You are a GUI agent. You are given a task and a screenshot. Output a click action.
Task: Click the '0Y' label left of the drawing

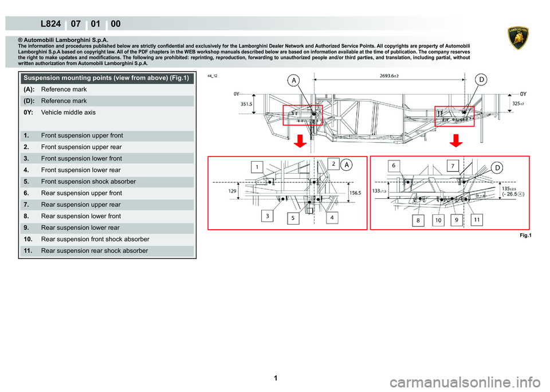coord(237,94)
